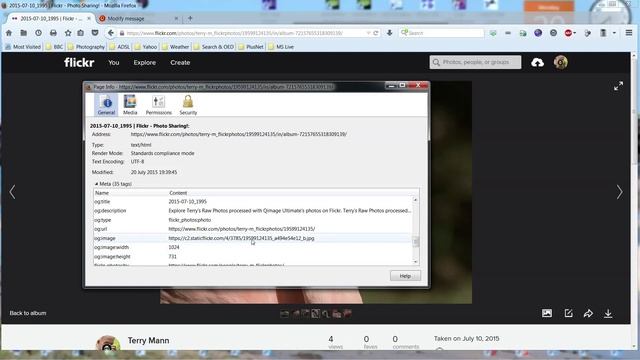
Task: Open the Search & OED bookmarks folder
Action: click(214, 47)
